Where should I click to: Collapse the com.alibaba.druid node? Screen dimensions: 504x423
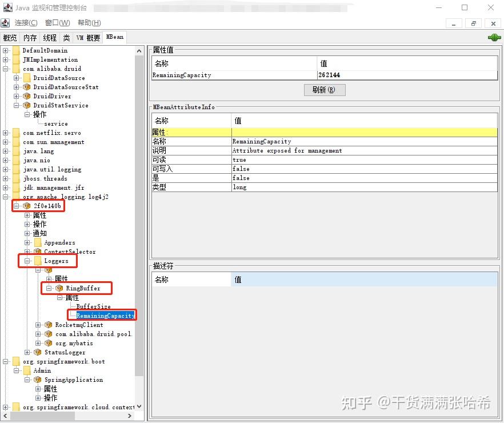coord(6,69)
